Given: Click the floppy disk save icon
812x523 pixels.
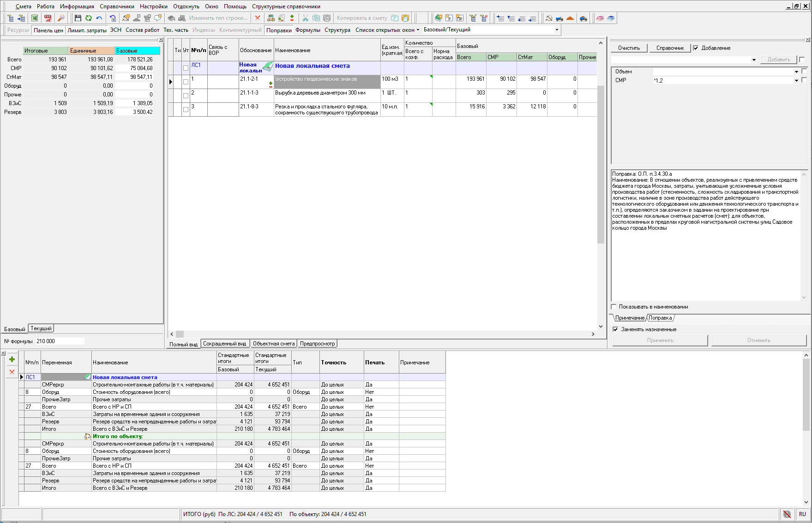Looking at the screenshot, I should point(78,18).
